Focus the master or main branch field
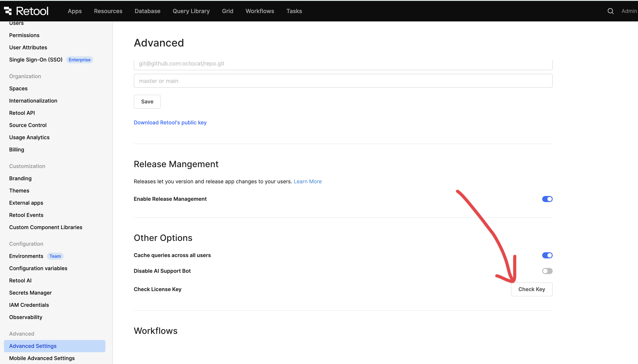This screenshot has width=638, height=364. click(343, 81)
